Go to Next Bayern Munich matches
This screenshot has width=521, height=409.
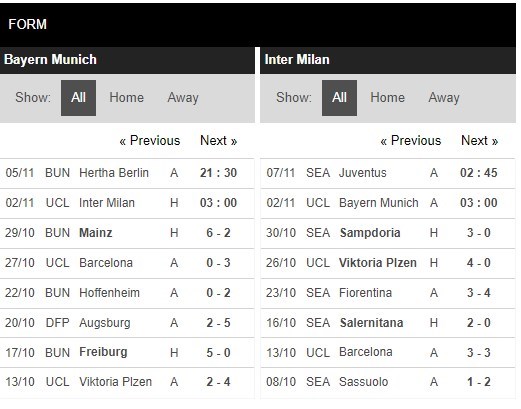click(219, 140)
